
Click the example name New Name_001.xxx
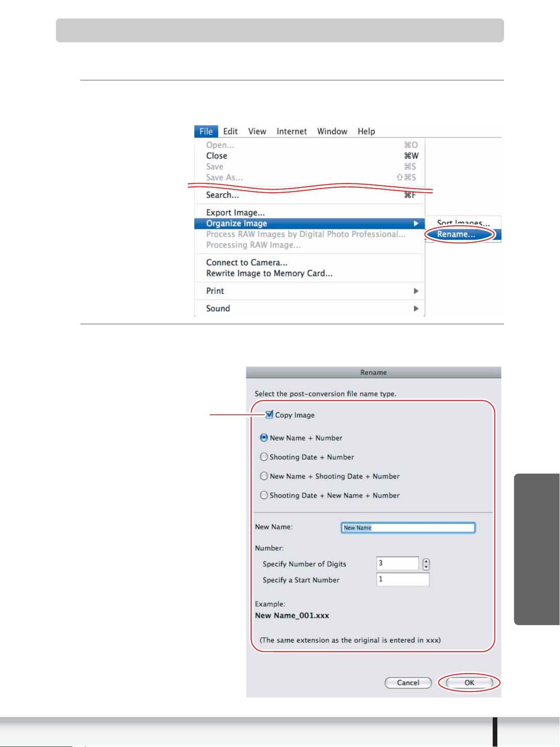click(292, 616)
